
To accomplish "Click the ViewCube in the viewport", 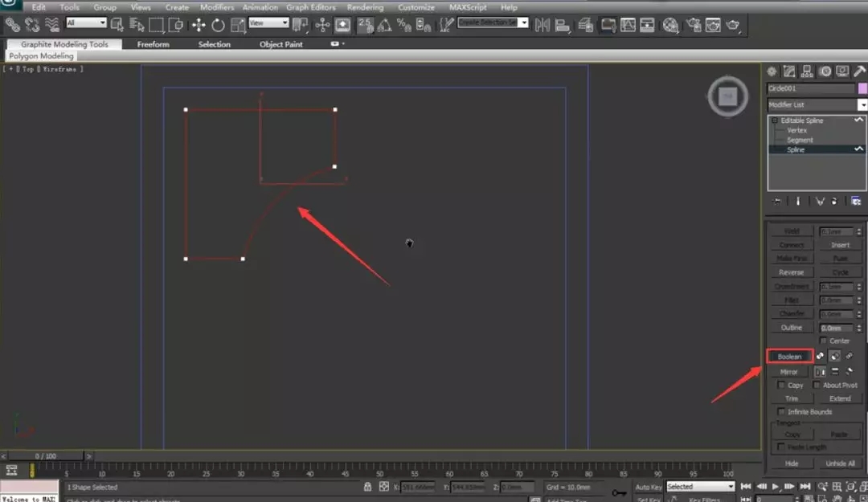I will (x=727, y=96).
